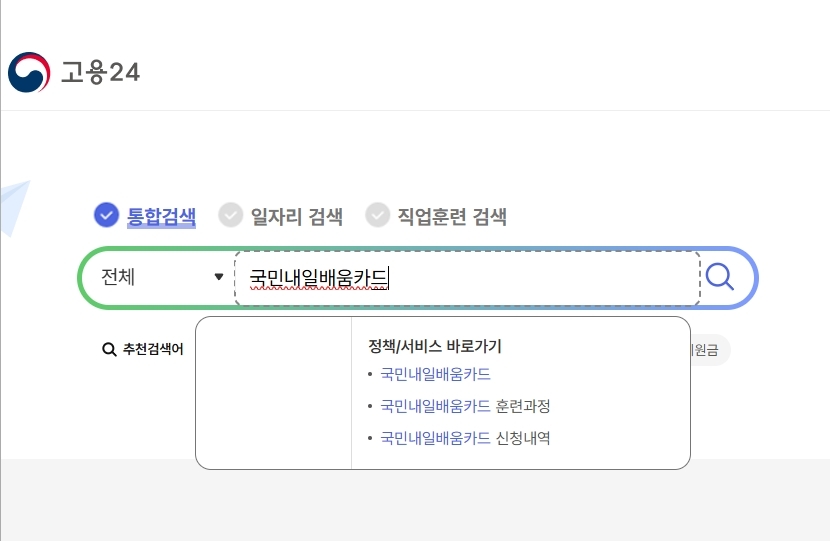This screenshot has width=830, height=541.
Task: Click the 고용24 site title text
Action: pos(100,72)
